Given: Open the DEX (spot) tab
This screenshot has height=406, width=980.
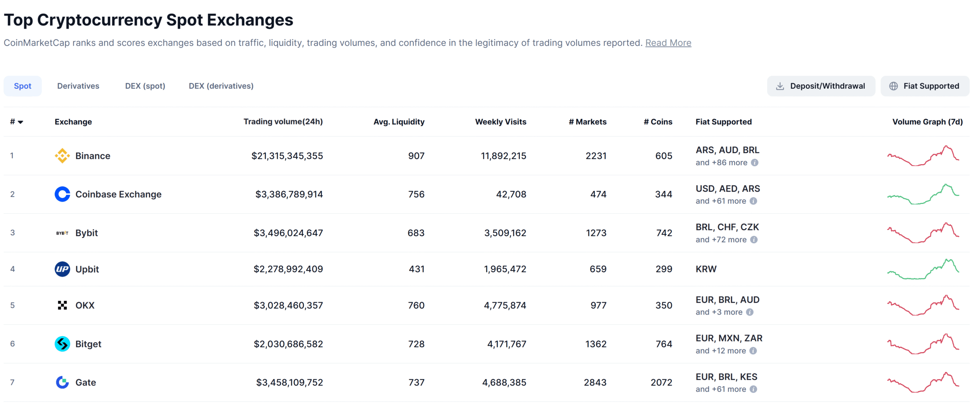Looking at the screenshot, I should (x=145, y=86).
